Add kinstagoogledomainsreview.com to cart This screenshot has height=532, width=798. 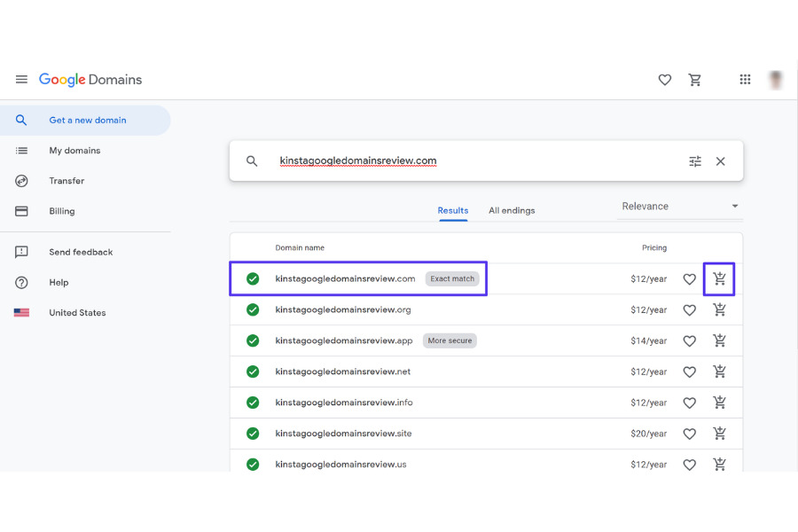(719, 279)
